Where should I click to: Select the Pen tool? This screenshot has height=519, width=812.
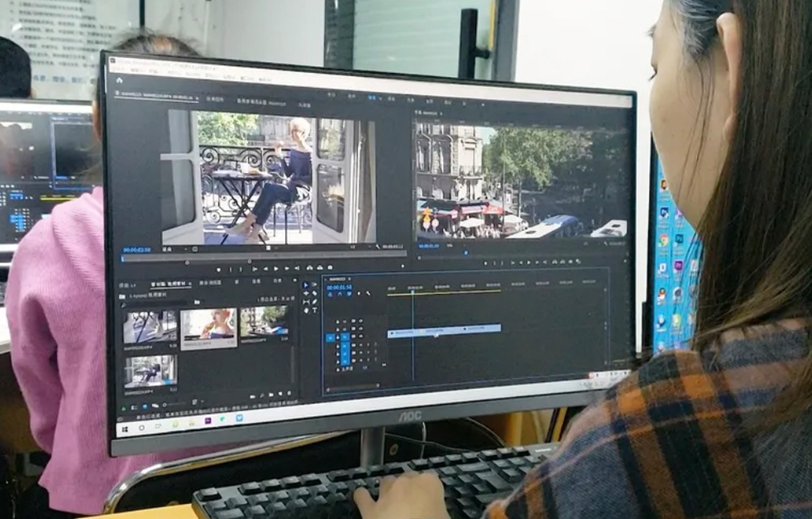pyautogui.click(x=314, y=302)
